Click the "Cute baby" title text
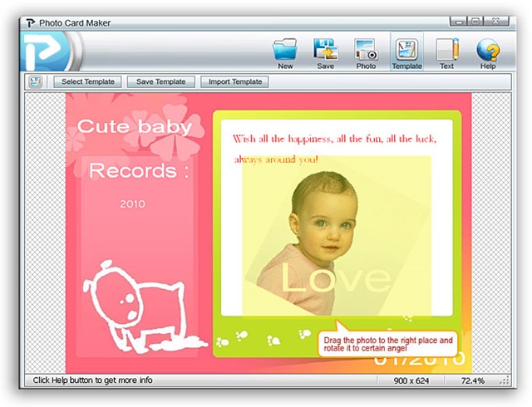The width and height of the screenshot is (532, 407). tap(134, 127)
